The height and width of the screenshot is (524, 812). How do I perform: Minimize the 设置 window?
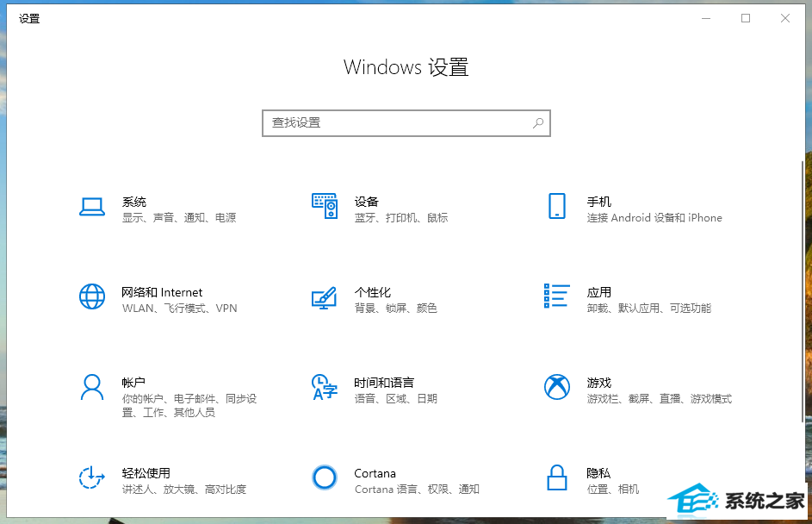tap(706, 18)
